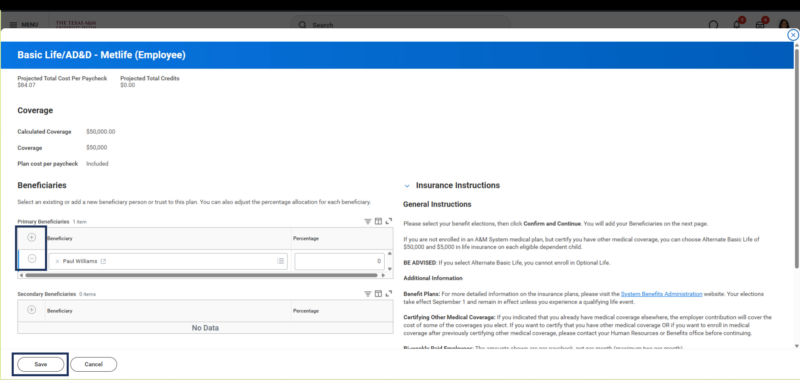Screen dimensions: 800x380
Task: Click the Percentage header in Primary table
Action: click(x=306, y=238)
